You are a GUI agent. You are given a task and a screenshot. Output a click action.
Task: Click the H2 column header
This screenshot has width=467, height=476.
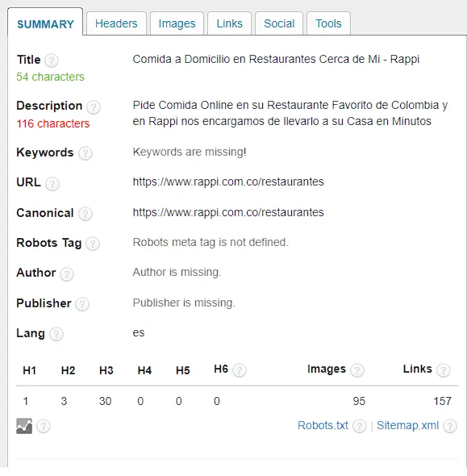(68, 370)
